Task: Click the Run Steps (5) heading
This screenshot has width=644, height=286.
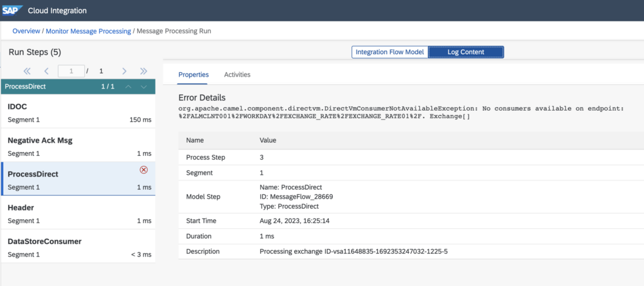Action: (35, 52)
